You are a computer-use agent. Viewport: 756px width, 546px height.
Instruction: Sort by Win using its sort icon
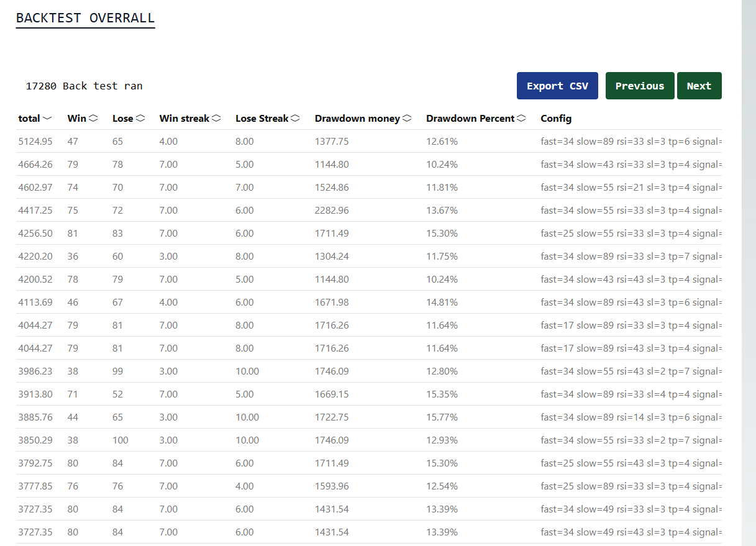(x=93, y=118)
